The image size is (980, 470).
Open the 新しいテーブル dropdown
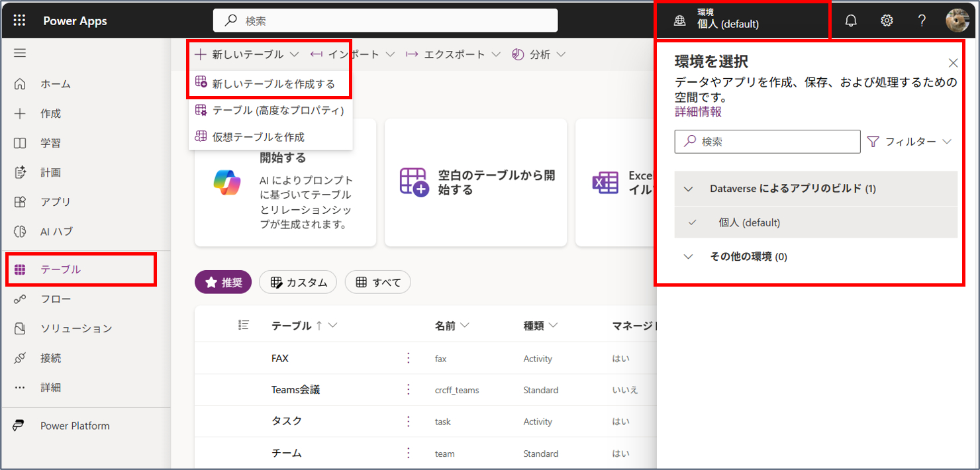(247, 54)
